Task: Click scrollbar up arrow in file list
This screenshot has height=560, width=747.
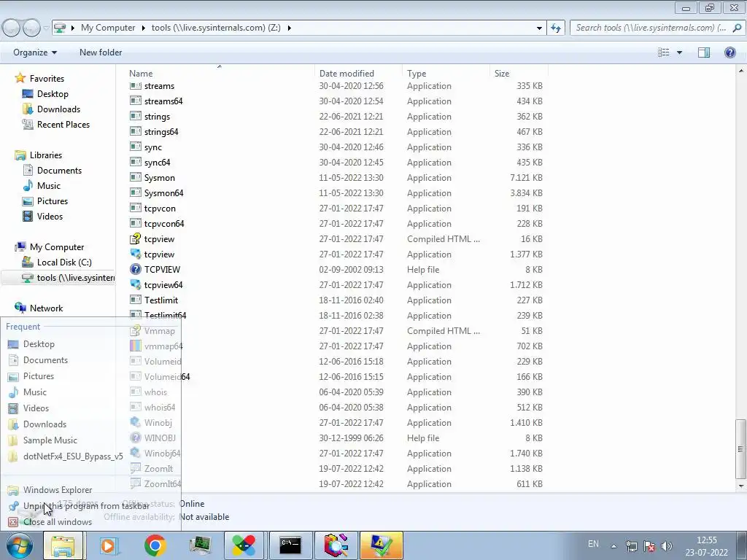Action: click(741, 71)
